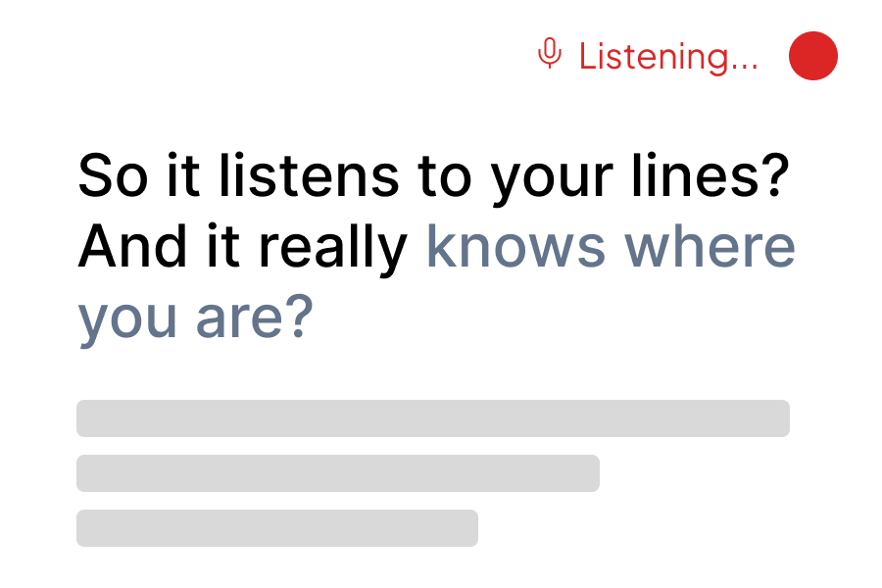Screen dimensions: 882x588
Task: Click the gray word "where"
Action: click(x=710, y=246)
